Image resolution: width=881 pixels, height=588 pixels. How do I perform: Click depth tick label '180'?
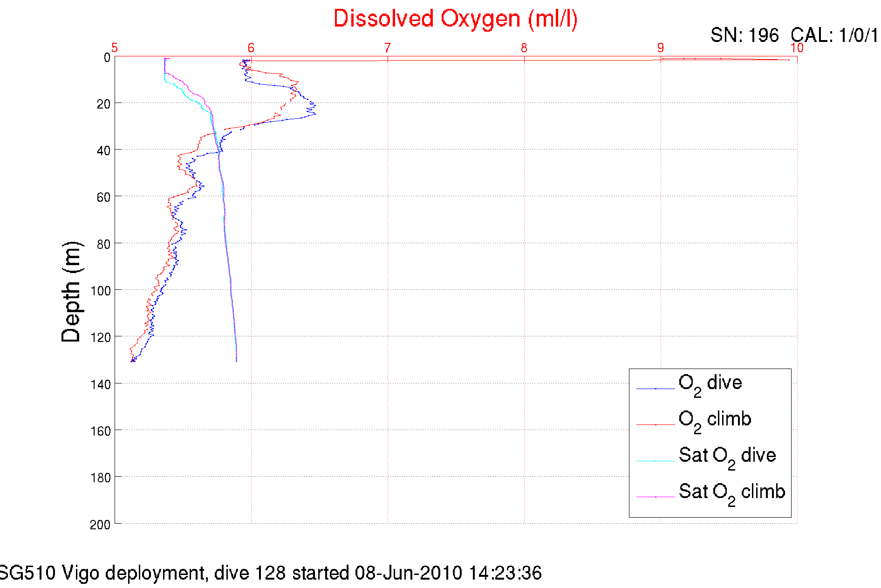coord(101,478)
